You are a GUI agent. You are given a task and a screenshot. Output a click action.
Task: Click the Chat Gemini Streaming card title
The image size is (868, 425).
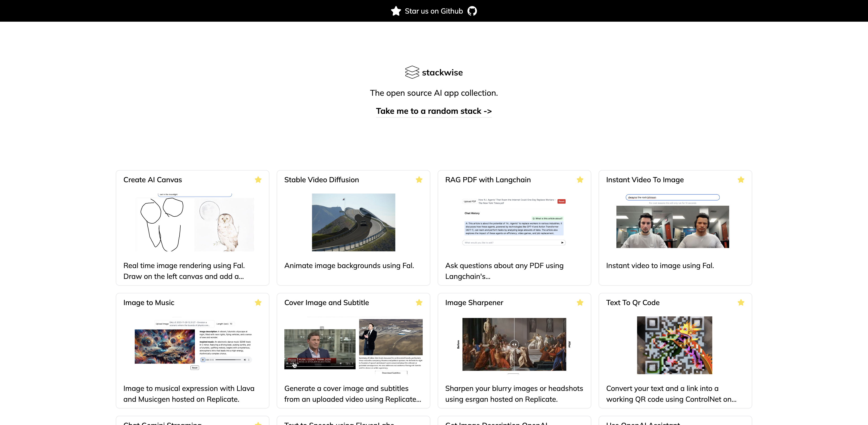click(x=163, y=423)
